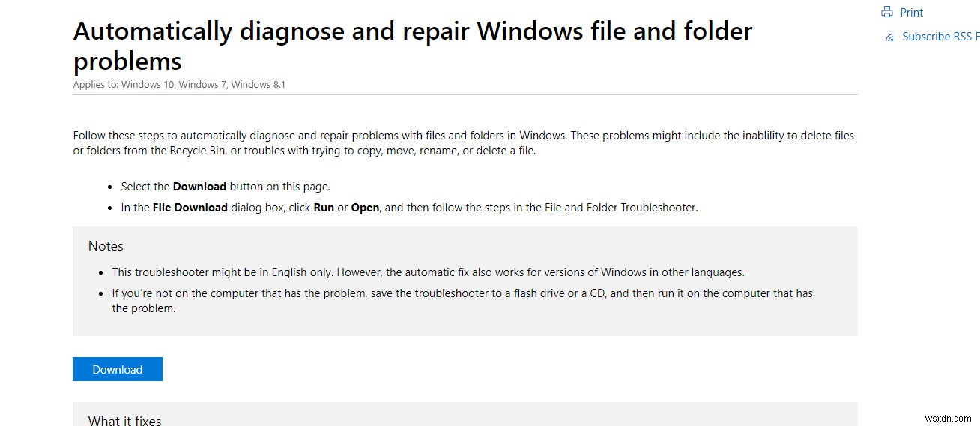Click the bold 'File Download' text

(x=190, y=208)
